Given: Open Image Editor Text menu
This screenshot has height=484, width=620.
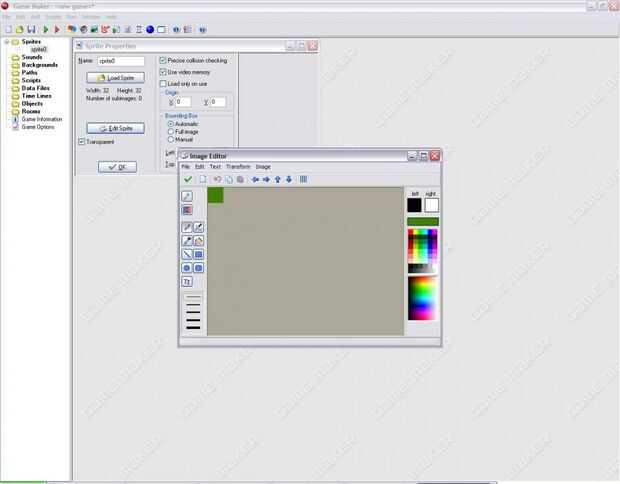Looking at the screenshot, I should pos(215,167).
